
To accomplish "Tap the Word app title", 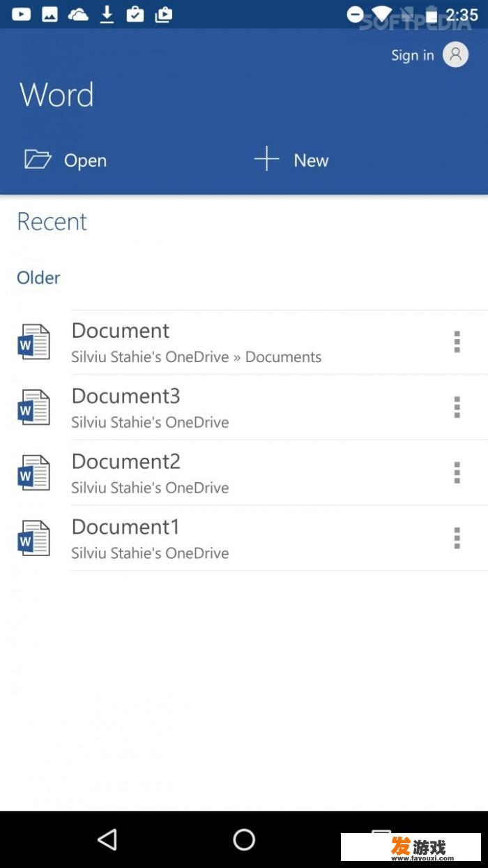I will coord(56,95).
